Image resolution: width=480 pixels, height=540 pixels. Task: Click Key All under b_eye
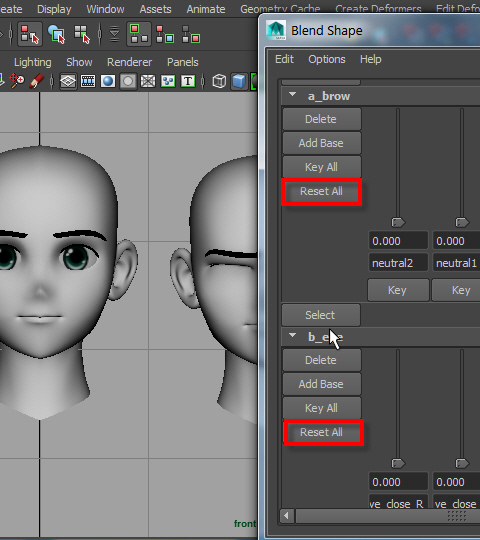point(322,408)
